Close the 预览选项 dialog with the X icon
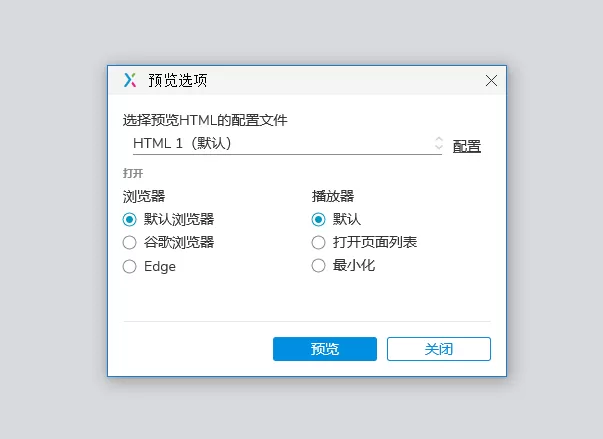603x439 pixels. pyautogui.click(x=491, y=81)
